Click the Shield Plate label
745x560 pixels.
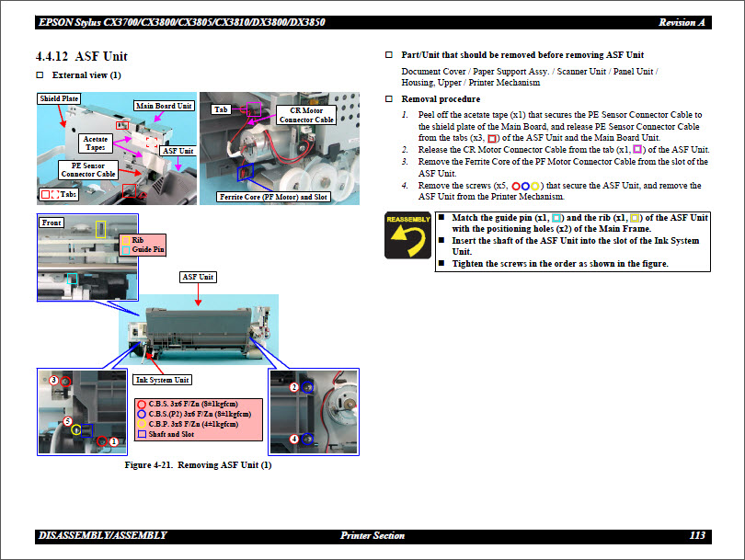click(x=58, y=98)
